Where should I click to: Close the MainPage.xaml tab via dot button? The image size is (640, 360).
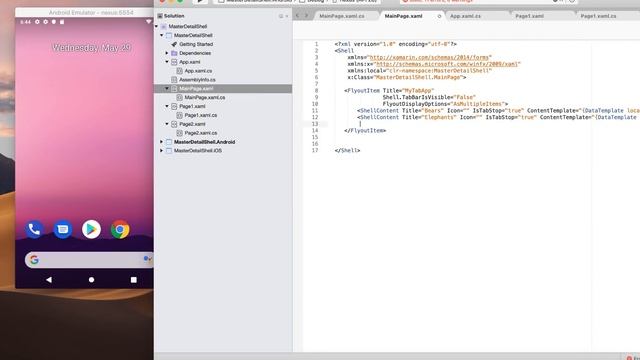tap(439, 16)
